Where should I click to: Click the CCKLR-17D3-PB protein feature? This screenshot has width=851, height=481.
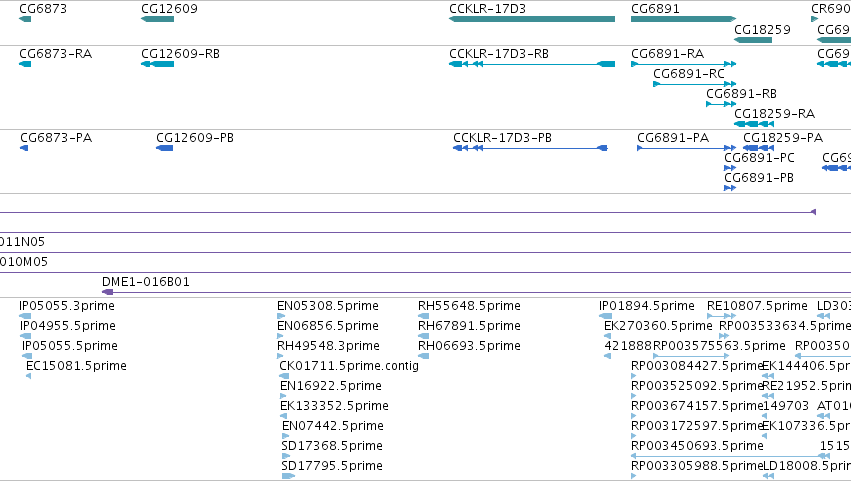point(530,148)
